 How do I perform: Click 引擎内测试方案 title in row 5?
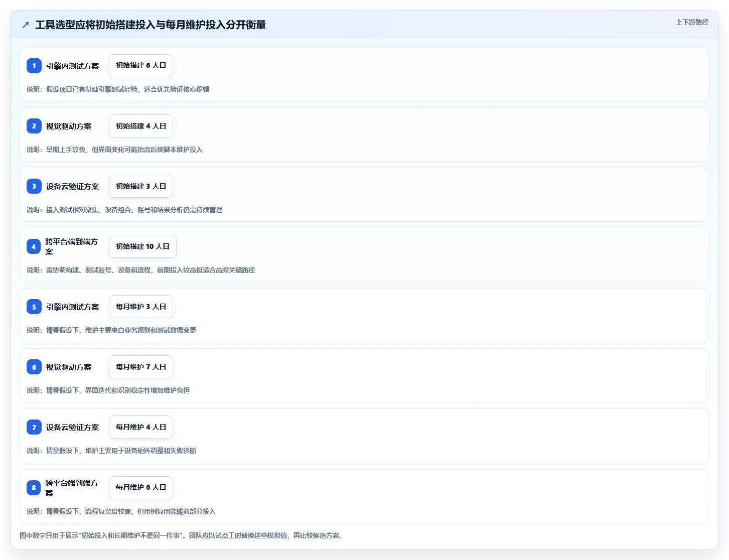pos(73,307)
